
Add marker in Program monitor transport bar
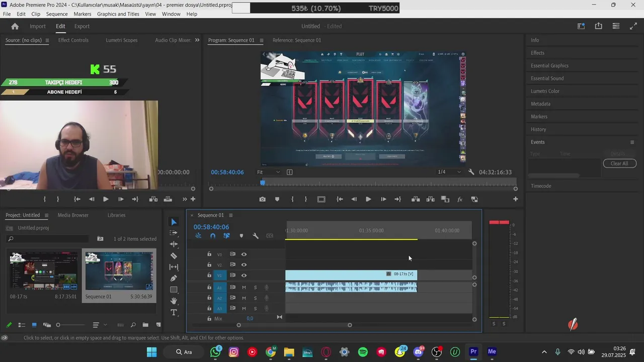pos(277,199)
